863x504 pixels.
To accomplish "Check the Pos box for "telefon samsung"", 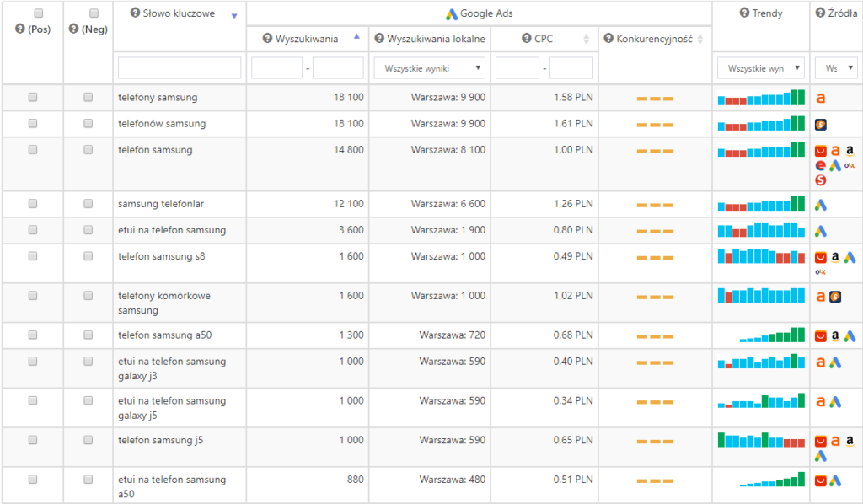I will point(33,150).
